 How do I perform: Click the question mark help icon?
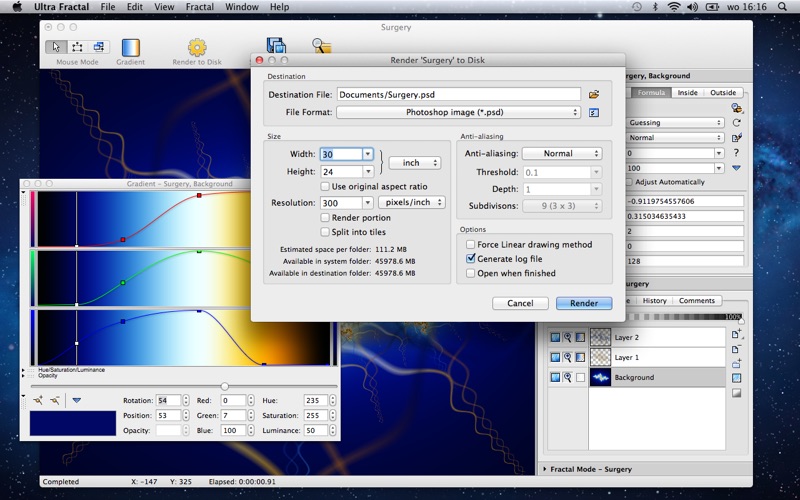(736, 153)
